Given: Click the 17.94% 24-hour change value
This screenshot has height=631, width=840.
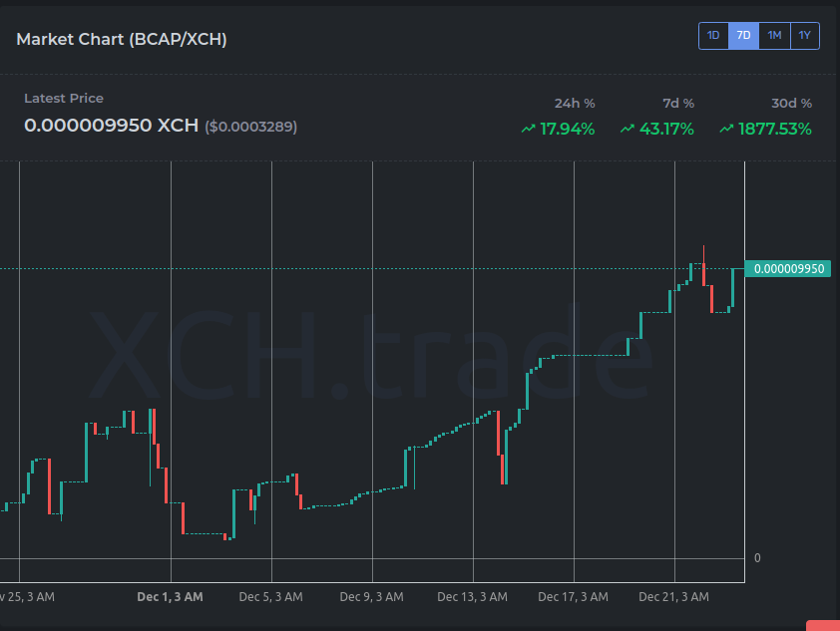Looking at the screenshot, I should [x=567, y=129].
